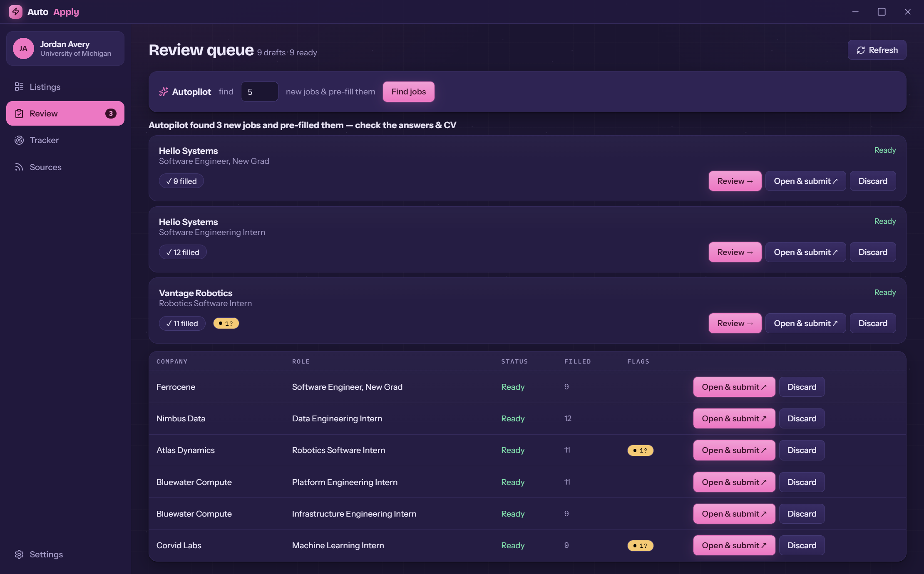Screen dimensions: 924x574
Task: Open & submit Vantage Robotics application
Action: pos(805,323)
